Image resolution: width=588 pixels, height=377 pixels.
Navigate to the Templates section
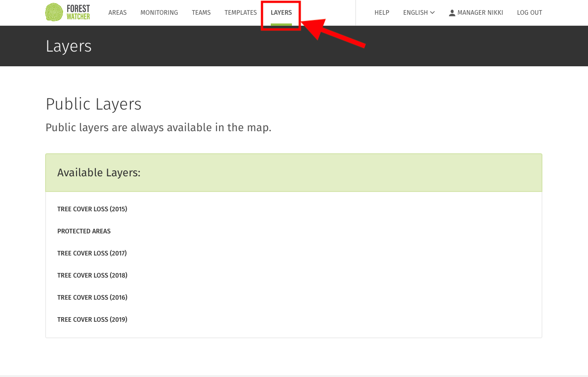coord(240,12)
